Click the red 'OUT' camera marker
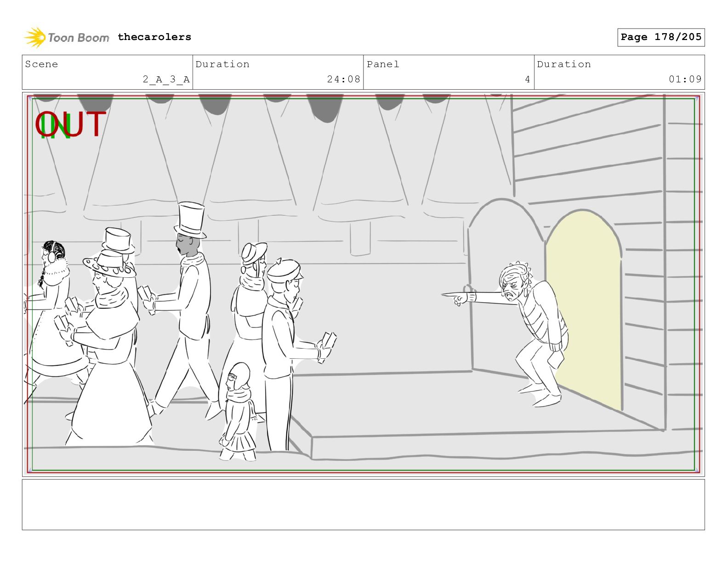This screenshot has height=563, width=728. [71, 124]
